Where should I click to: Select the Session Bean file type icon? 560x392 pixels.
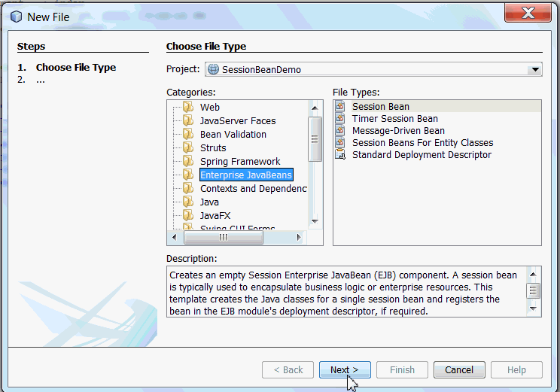[340, 106]
